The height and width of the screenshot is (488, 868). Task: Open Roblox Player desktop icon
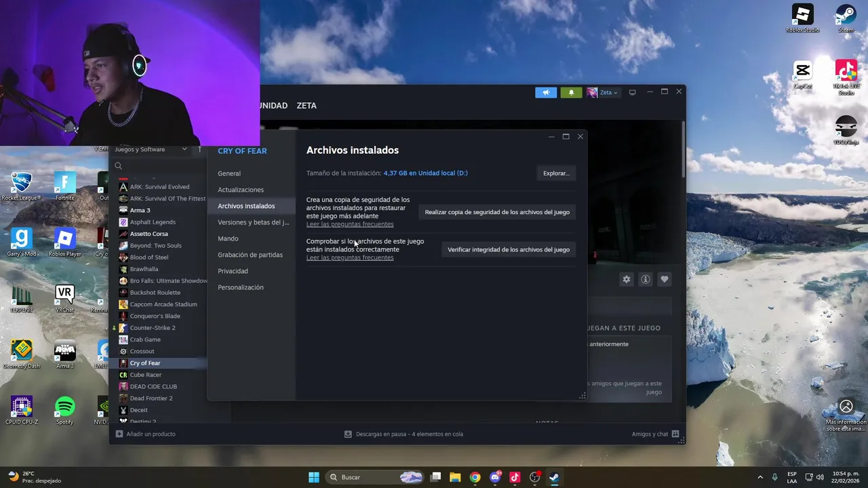65,242
